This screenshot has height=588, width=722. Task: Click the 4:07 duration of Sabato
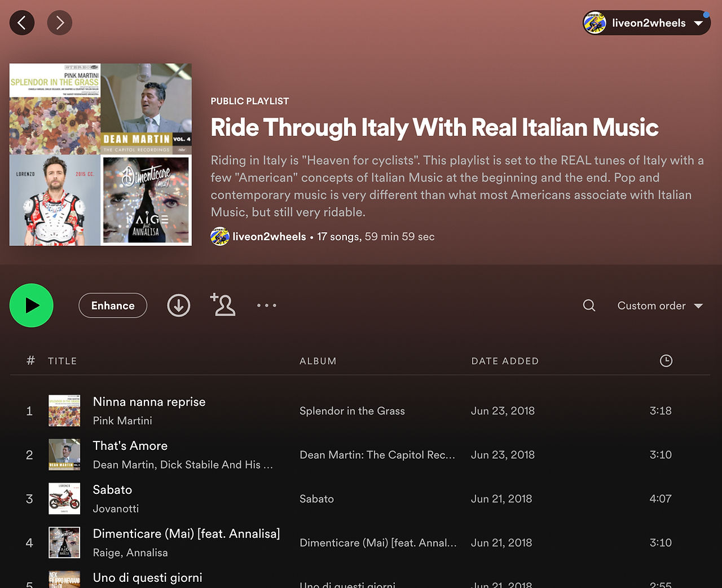tap(661, 499)
